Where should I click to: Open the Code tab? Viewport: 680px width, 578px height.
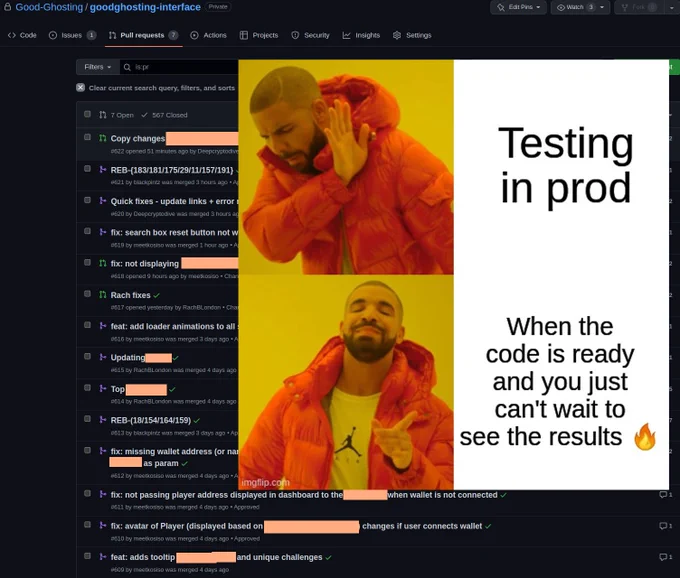22,35
